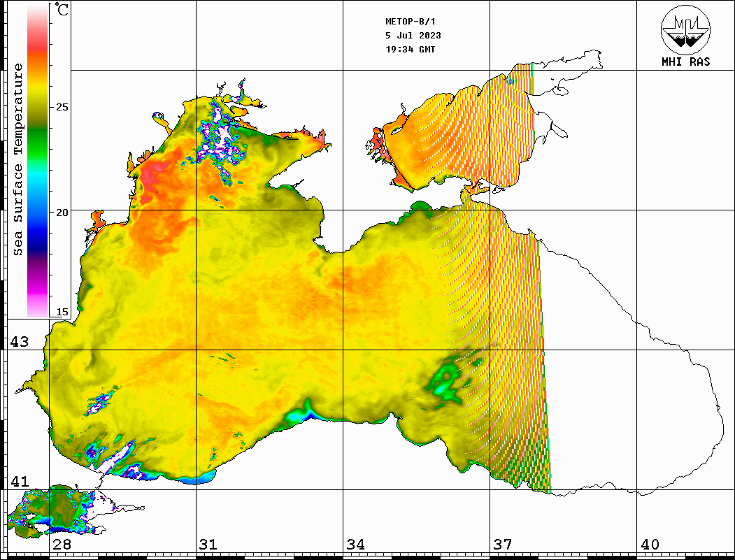
Task: Click the MHI RAS circular logo
Action: click(685, 29)
